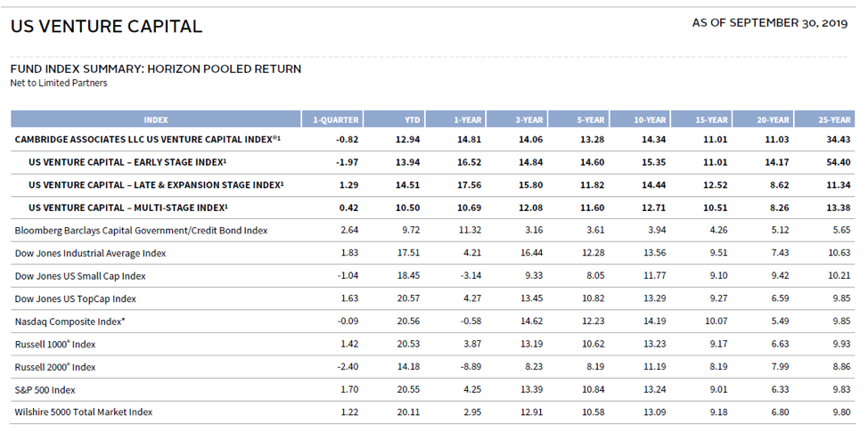Click the Fund Index Summary: Horizon Pooled Return heading
This screenshot has width=868, height=432.
[x=156, y=69]
